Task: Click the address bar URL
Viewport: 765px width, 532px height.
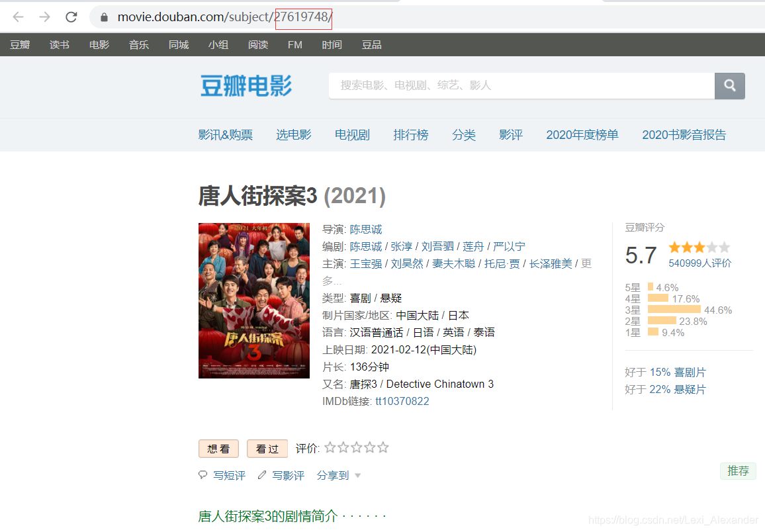Action: (225, 17)
